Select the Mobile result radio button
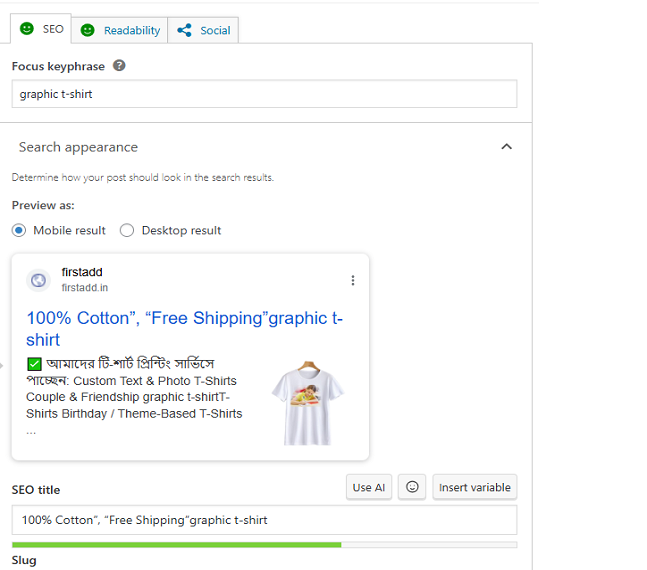 click(20, 230)
